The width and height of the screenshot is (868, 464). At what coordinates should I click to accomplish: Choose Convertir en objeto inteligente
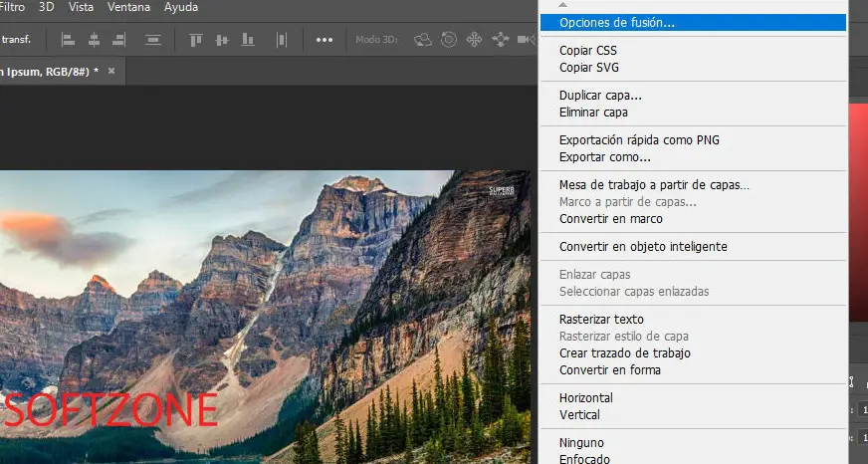click(643, 247)
